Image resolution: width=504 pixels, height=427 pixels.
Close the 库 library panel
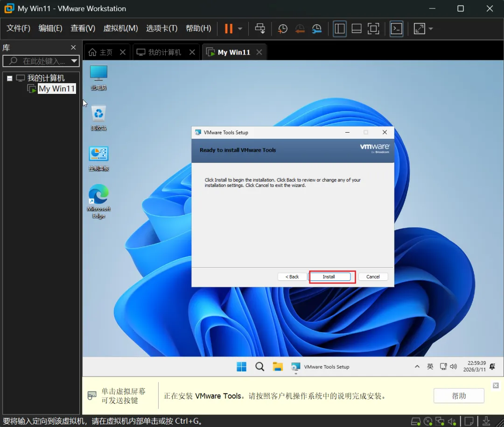click(x=73, y=48)
